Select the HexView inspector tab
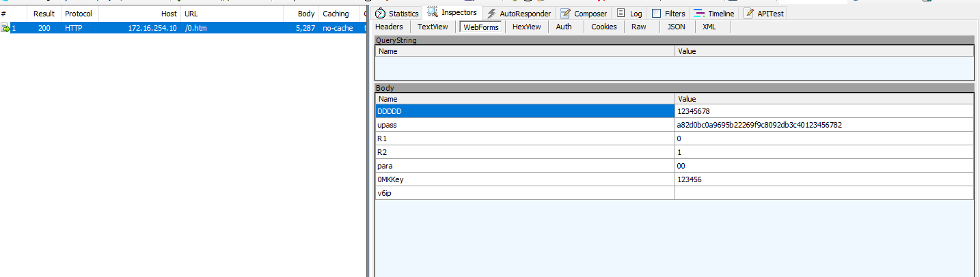980x277 pixels. [526, 27]
